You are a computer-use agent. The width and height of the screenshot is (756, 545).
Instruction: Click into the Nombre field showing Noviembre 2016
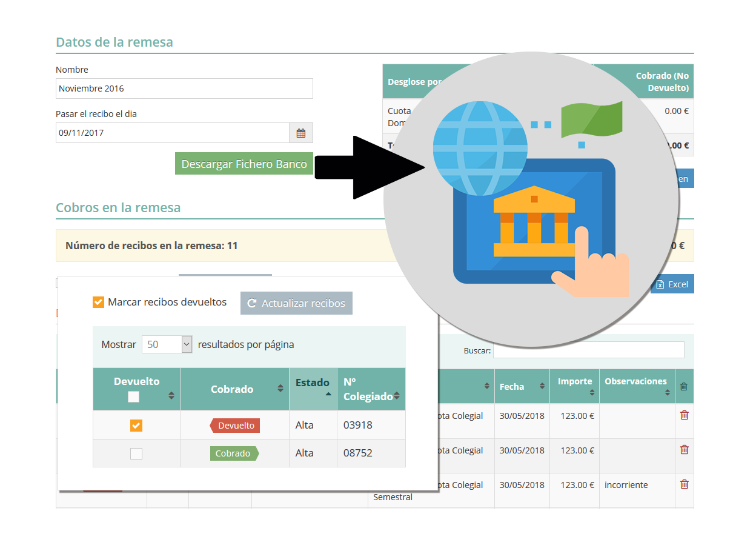pyautogui.click(x=184, y=89)
